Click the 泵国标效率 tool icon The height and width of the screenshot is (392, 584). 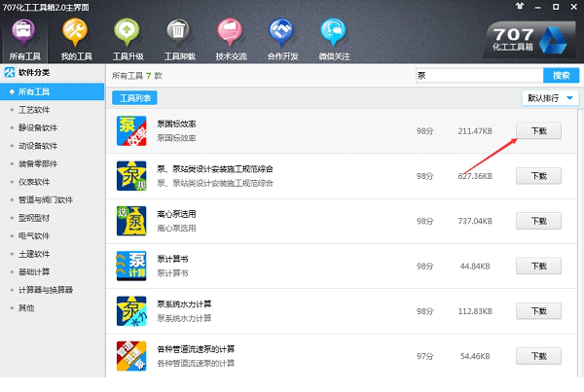point(131,132)
